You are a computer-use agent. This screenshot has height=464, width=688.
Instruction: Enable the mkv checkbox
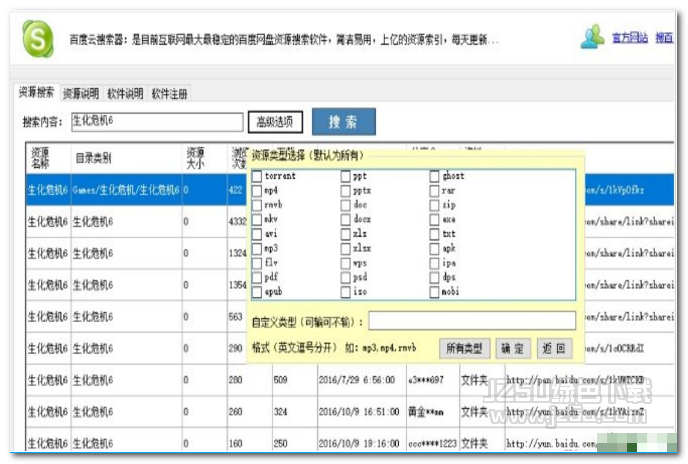[257, 219]
